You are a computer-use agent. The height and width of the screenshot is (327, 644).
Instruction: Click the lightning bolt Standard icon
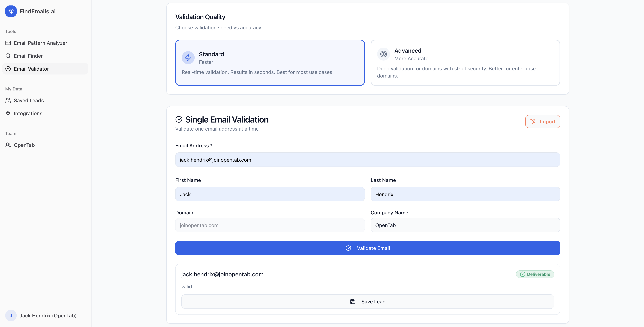click(x=188, y=58)
